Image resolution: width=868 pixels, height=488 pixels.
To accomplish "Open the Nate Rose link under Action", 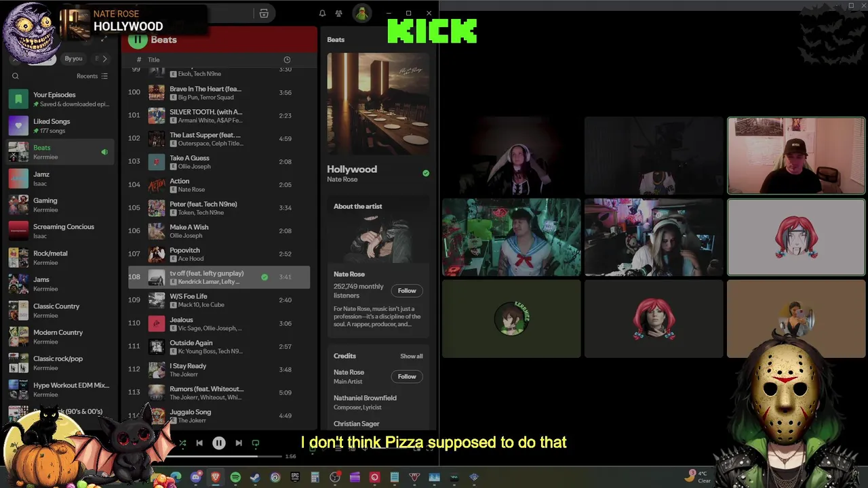I will pos(191,190).
